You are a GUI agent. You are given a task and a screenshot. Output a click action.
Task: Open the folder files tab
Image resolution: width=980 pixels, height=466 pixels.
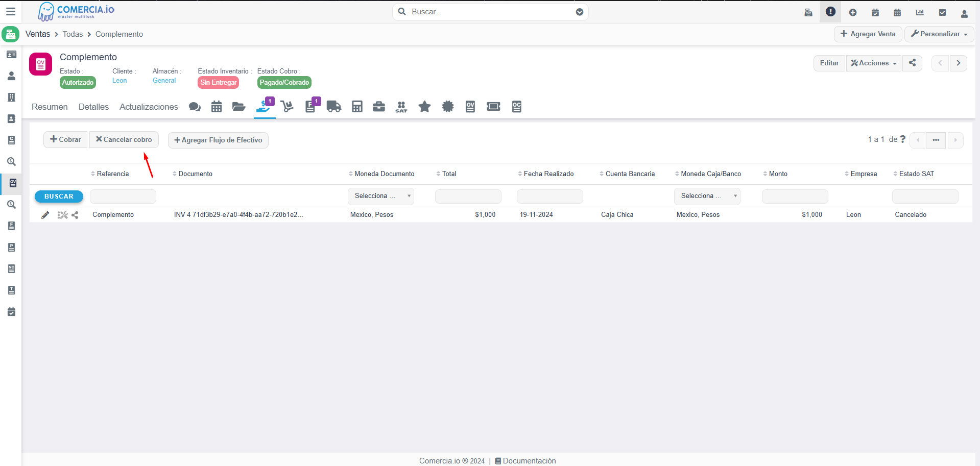pos(238,107)
